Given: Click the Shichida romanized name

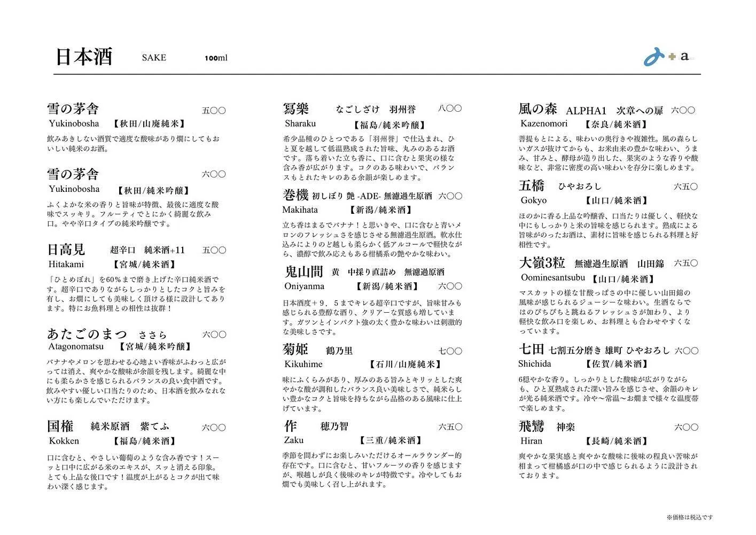Looking at the screenshot, I should [x=535, y=364].
